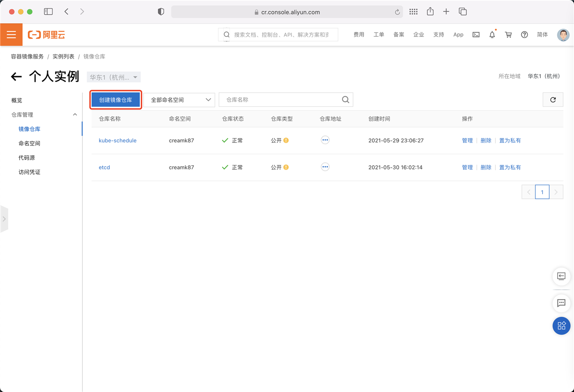
Task: Open the blue quick tools grid icon
Action: [x=561, y=326]
